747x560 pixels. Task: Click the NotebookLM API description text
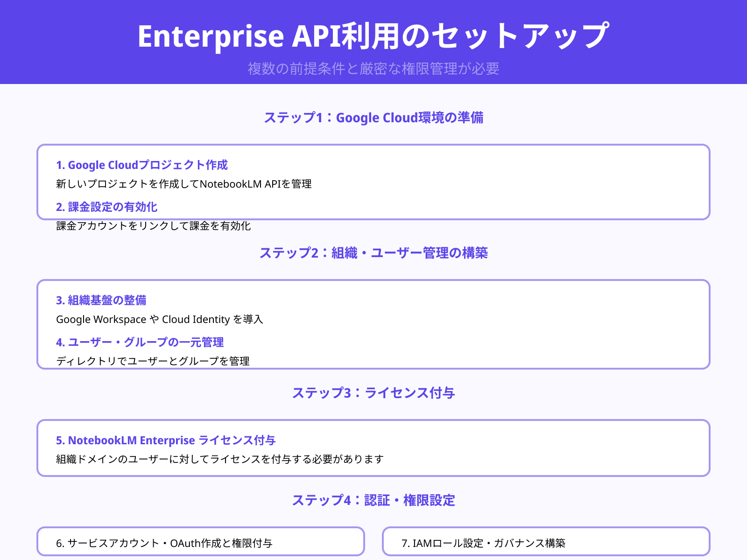tap(185, 184)
